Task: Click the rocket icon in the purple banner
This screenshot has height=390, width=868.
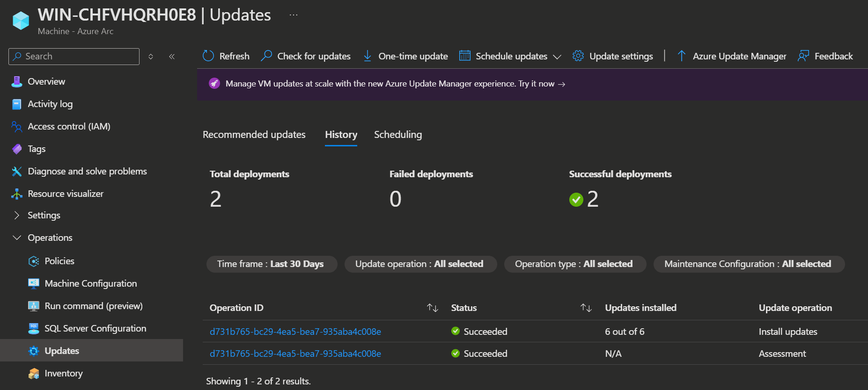Action: (x=214, y=84)
